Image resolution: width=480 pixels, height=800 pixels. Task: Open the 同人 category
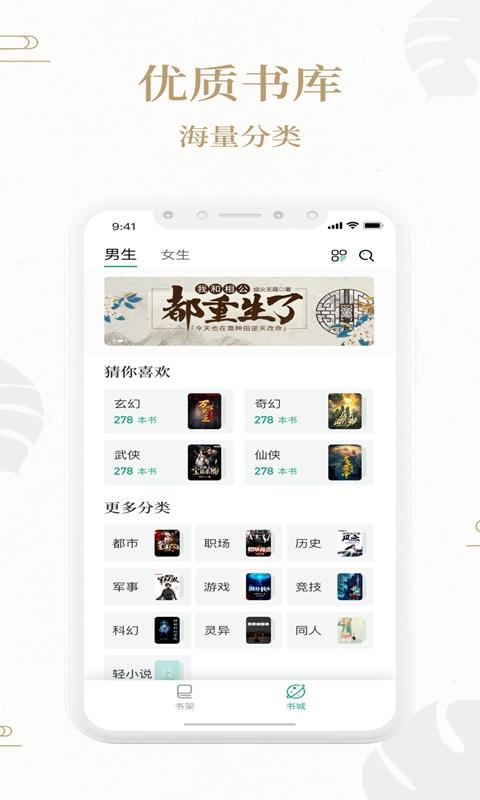pyautogui.click(x=331, y=630)
